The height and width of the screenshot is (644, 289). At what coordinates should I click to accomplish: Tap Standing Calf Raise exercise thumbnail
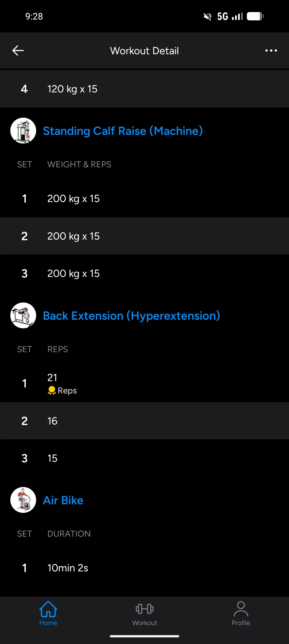pos(23,131)
